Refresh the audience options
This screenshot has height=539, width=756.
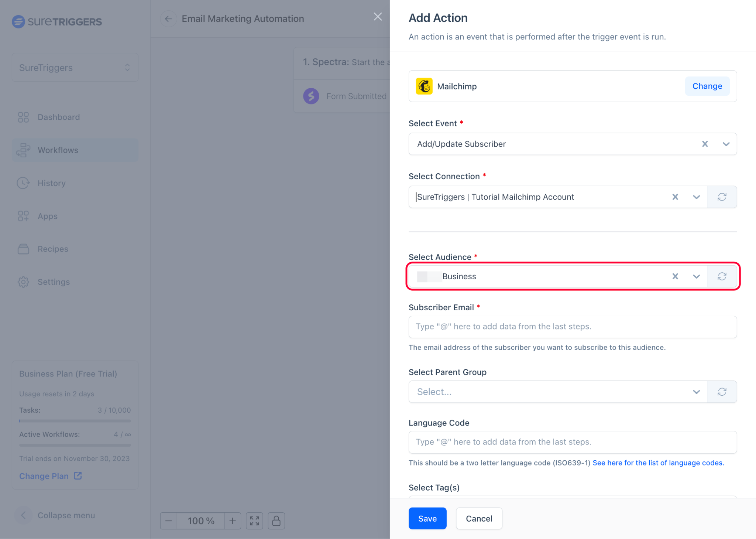coord(722,276)
